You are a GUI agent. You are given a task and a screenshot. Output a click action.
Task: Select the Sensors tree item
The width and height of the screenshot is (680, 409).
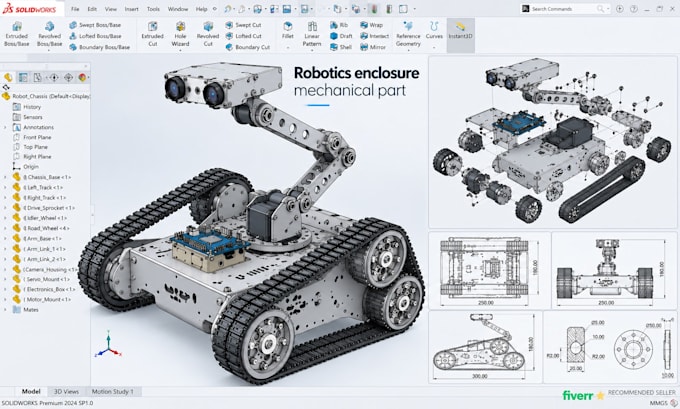pos(33,117)
